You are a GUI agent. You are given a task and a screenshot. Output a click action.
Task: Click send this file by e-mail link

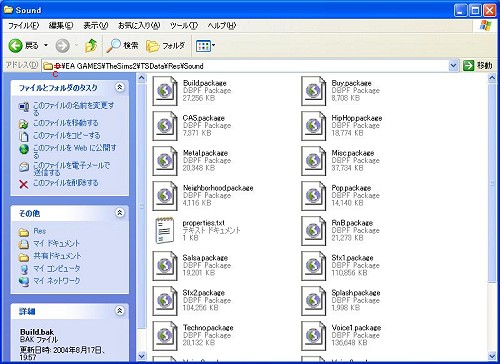click(x=71, y=169)
